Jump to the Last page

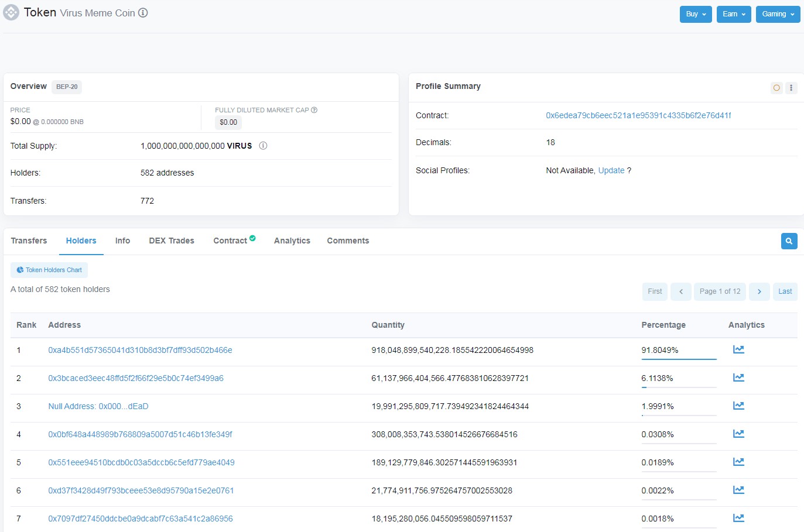[x=785, y=291]
